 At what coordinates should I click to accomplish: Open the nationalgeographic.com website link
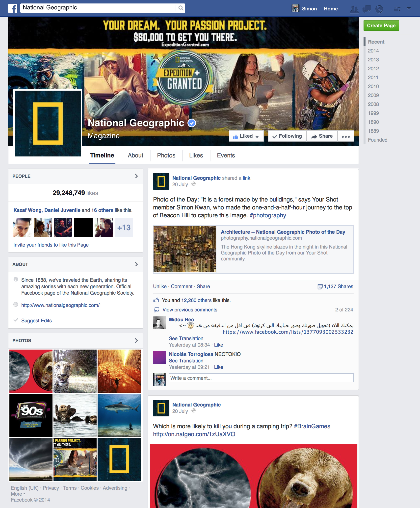click(60, 305)
